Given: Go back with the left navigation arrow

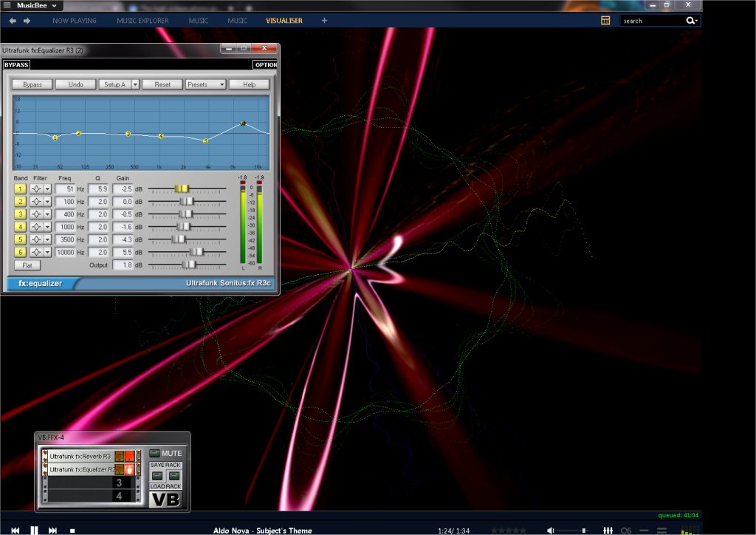Looking at the screenshot, I should tap(13, 21).
